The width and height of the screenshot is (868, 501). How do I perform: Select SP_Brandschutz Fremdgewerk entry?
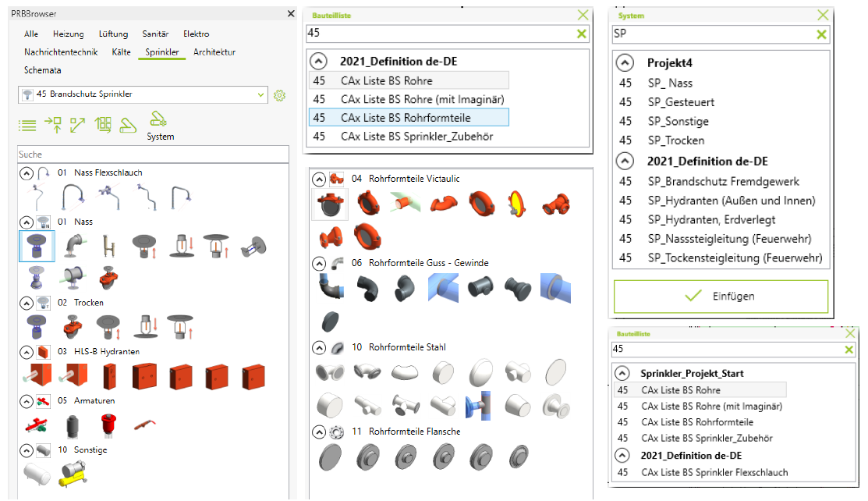724,181
